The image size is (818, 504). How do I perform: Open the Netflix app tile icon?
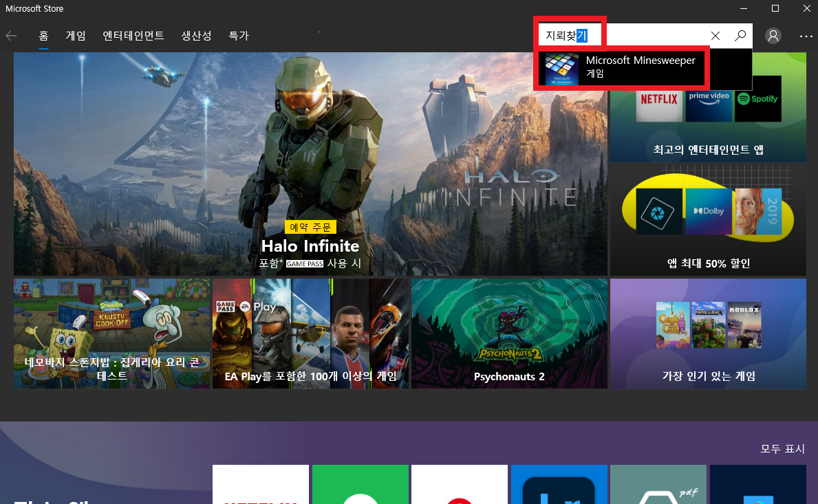659,98
